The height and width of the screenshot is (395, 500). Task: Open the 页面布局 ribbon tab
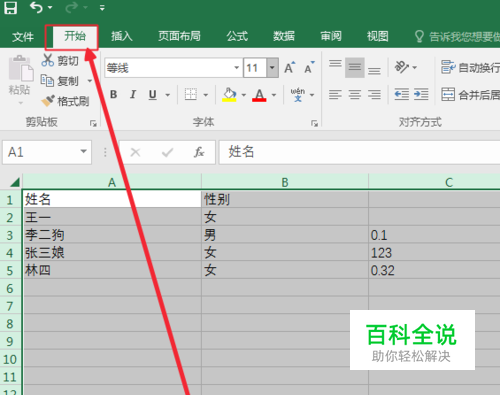[x=179, y=36]
